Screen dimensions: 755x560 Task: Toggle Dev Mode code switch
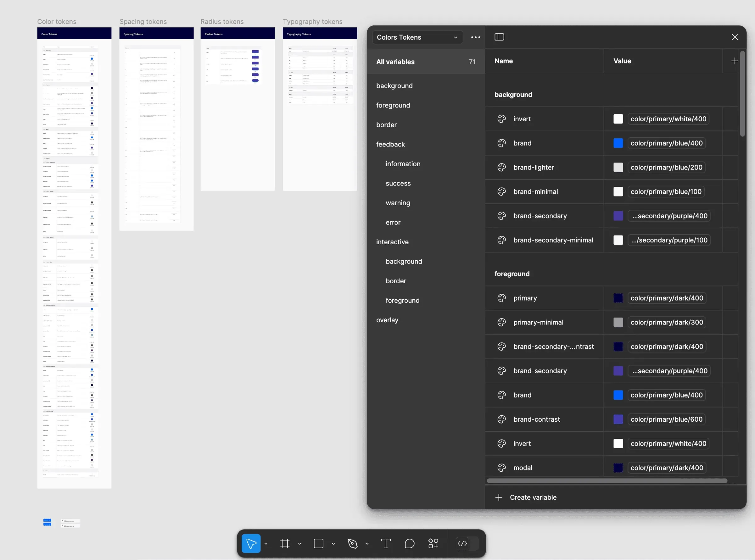pyautogui.click(x=467, y=543)
